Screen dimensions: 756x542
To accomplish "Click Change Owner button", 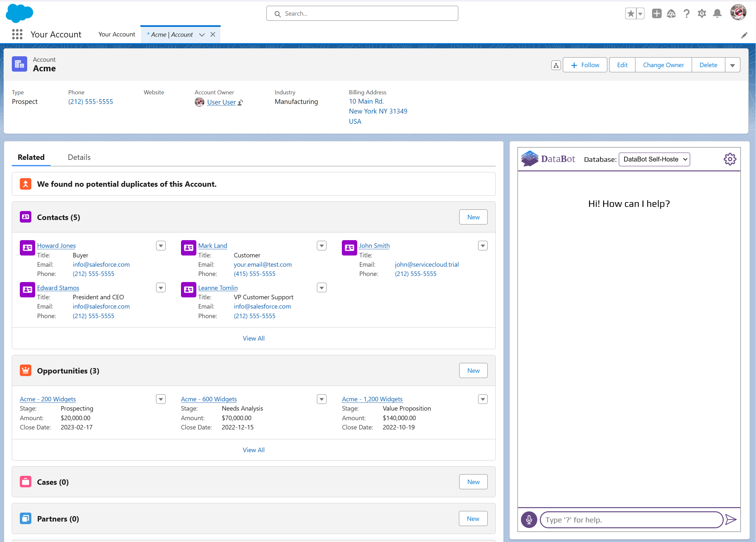I will (663, 65).
